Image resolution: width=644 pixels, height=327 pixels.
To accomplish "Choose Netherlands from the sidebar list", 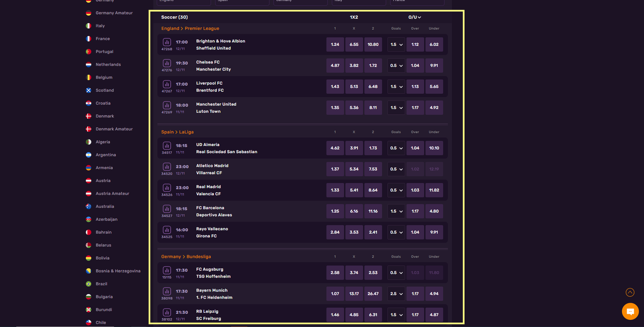I will tap(108, 65).
